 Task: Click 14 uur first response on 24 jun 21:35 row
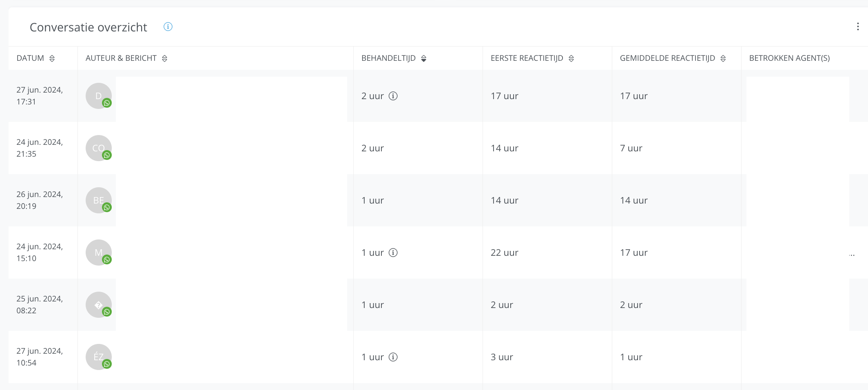coord(505,148)
